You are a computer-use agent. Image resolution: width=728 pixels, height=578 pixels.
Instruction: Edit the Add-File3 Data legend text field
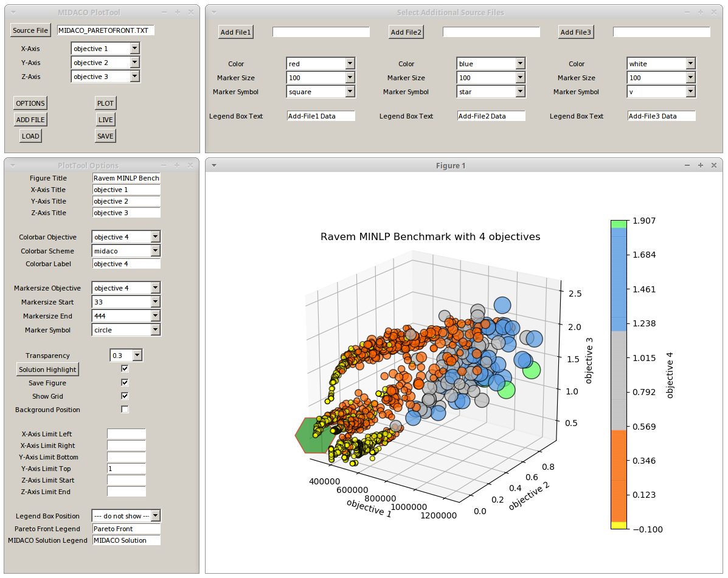(662, 116)
